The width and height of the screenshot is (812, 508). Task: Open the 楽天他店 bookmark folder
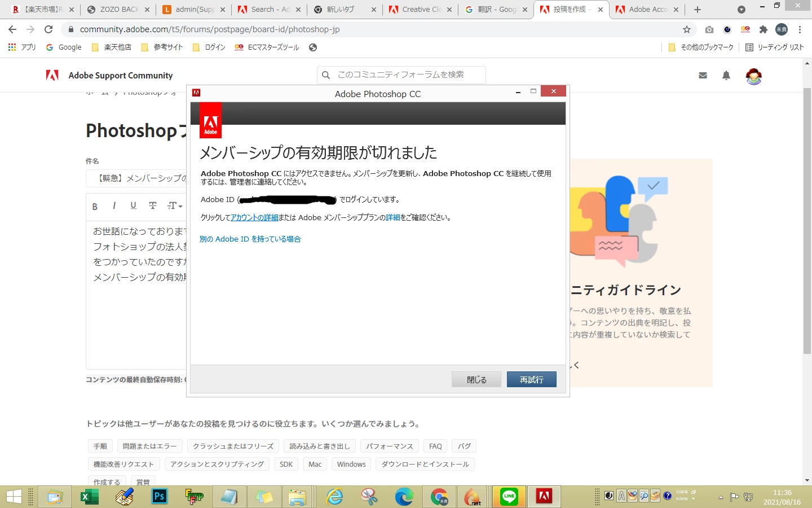pyautogui.click(x=112, y=47)
